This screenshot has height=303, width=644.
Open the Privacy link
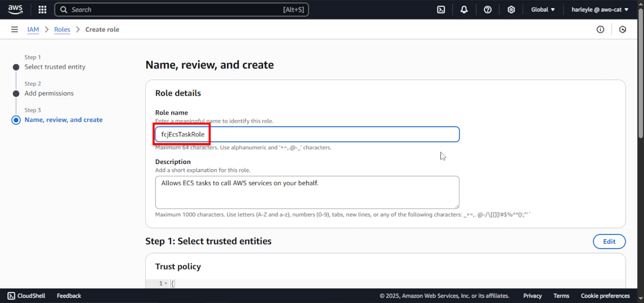coord(532,296)
